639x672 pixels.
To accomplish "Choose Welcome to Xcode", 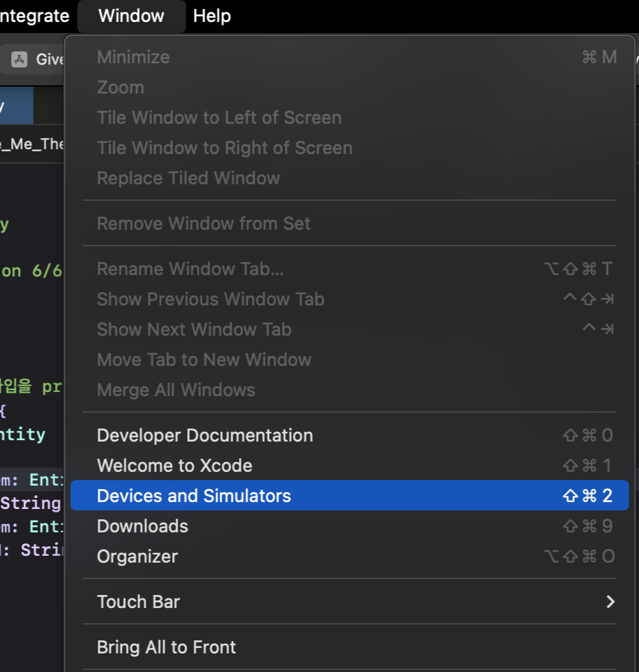I will click(x=349, y=466).
